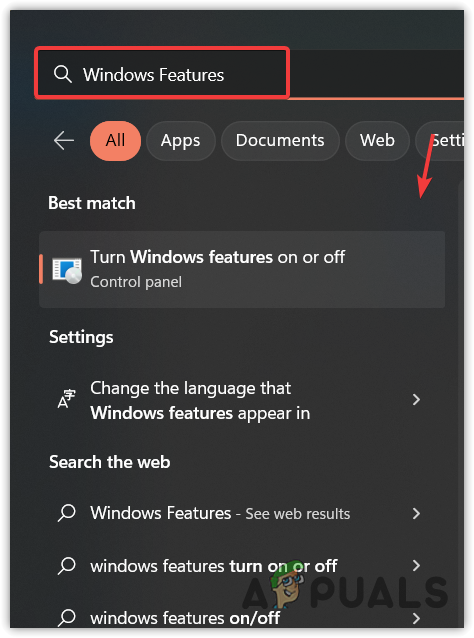Click the language settings icon

pyautogui.click(x=66, y=399)
